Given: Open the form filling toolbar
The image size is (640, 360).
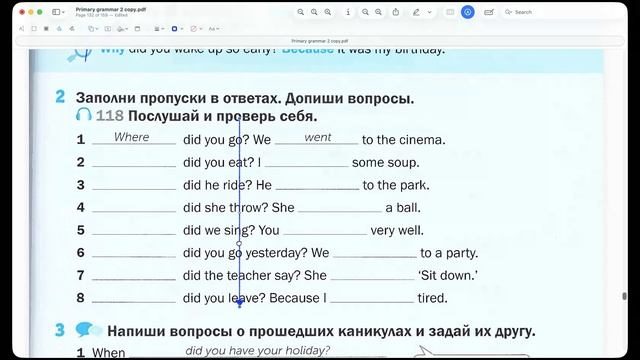Looking at the screenshot, I should click(x=489, y=12).
